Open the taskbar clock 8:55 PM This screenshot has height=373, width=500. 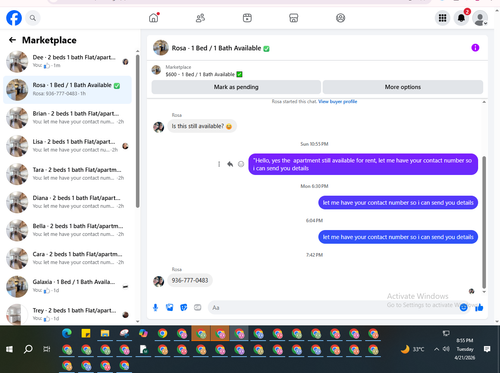click(465, 349)
